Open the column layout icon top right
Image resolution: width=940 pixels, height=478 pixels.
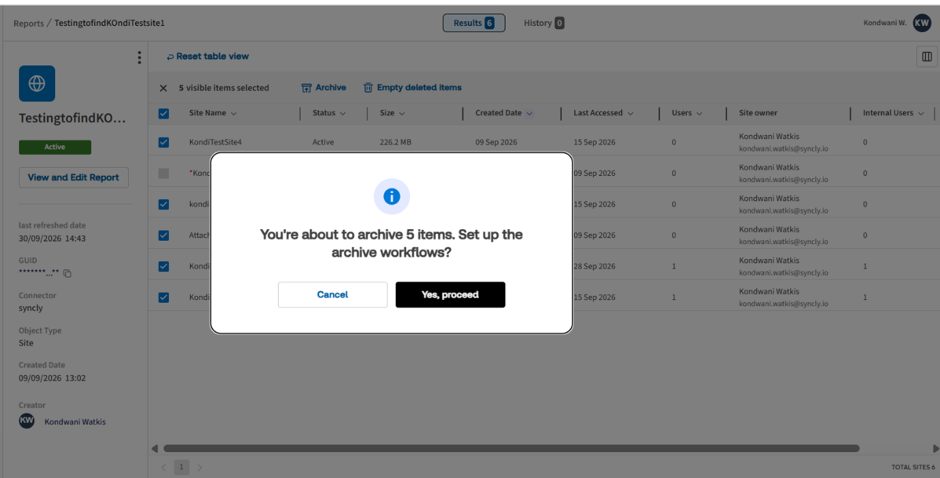click(927, 56)
